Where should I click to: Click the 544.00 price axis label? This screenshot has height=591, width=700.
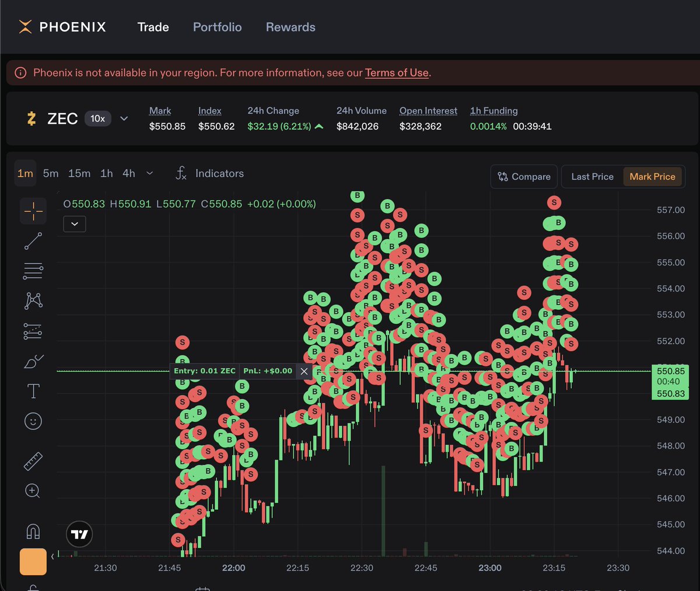click(x=671, y=551)
